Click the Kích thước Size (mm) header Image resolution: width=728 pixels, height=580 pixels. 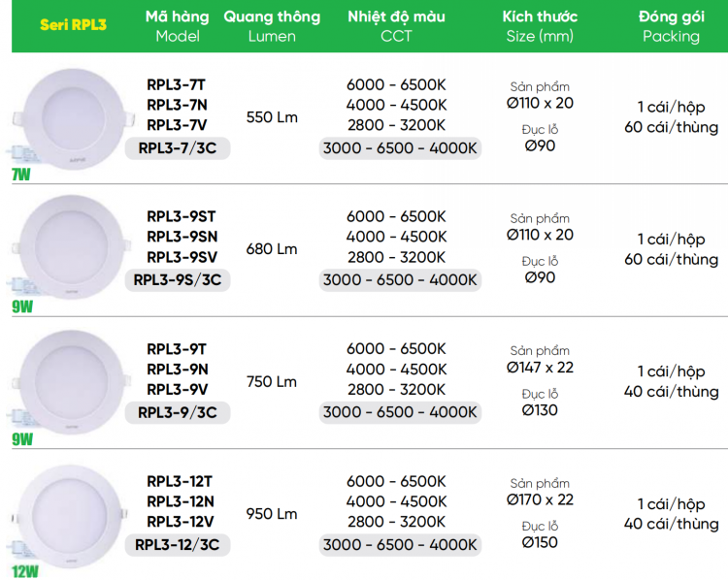pos(540,26)
